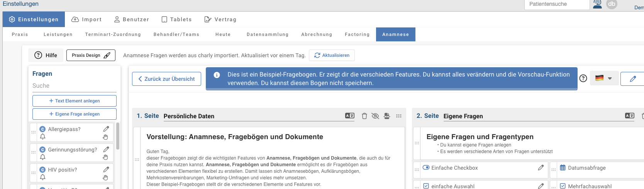The image size is (644, 189).
Task: Open the Abrechnung sub-tab
Action: 317,34
